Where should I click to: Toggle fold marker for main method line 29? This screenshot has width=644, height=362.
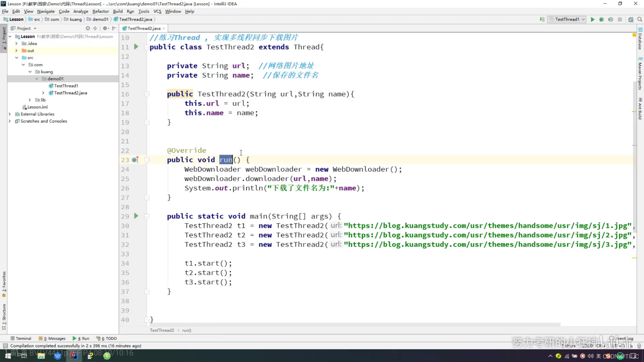(x=147, y=216)
